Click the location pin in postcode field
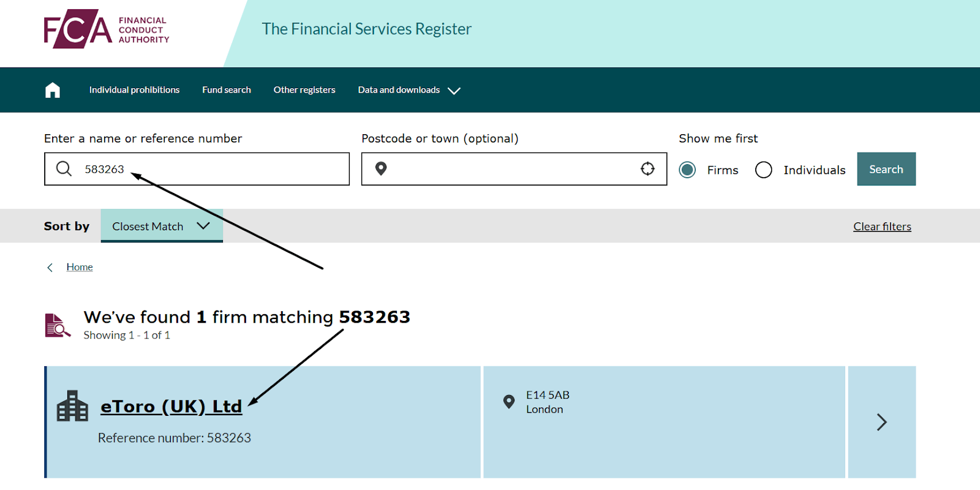 click(381, 168)
